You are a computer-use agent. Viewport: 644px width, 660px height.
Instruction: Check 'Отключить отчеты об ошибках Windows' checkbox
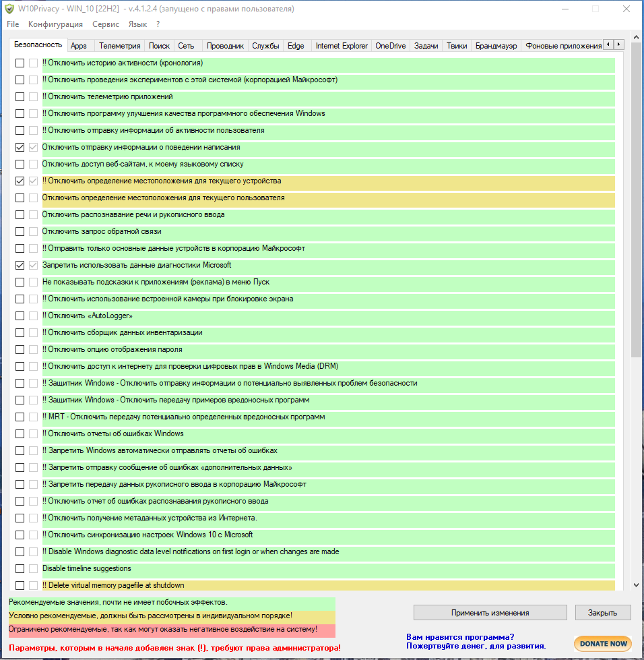[x=20, y=433]
